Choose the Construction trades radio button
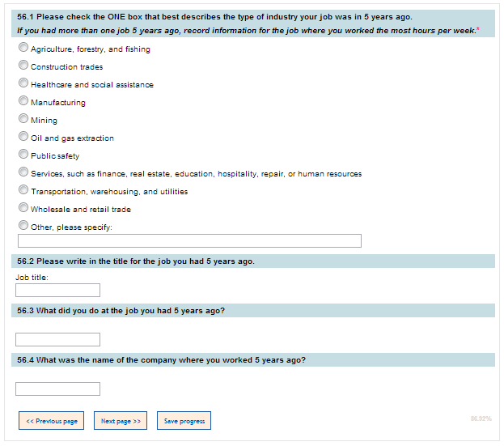This screenshot has height=446, width=504. coord(23,66)
